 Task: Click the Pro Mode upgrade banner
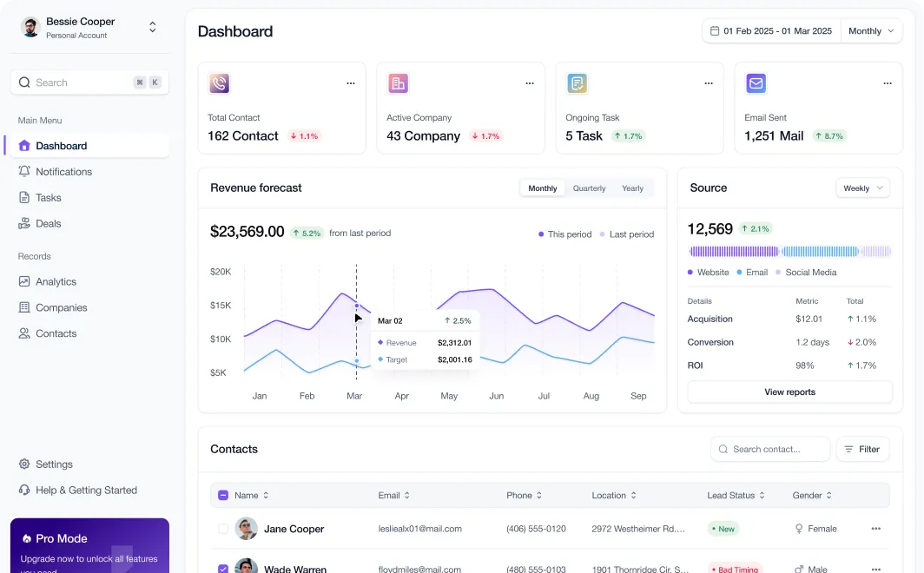pyautogui.click(x=89, y=545)
